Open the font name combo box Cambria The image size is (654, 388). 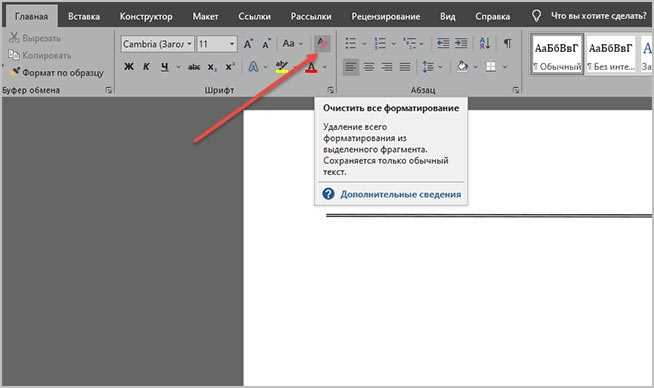[157, 44]
